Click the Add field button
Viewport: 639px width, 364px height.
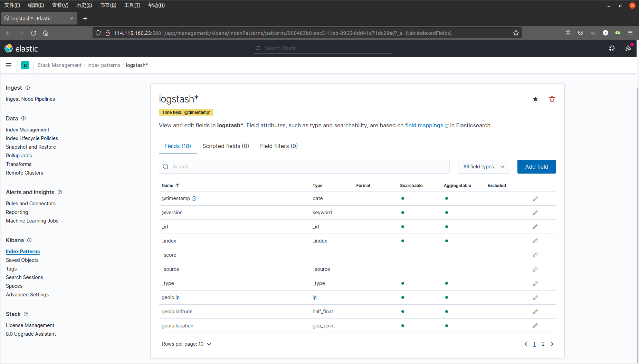[x=536, y=167]
